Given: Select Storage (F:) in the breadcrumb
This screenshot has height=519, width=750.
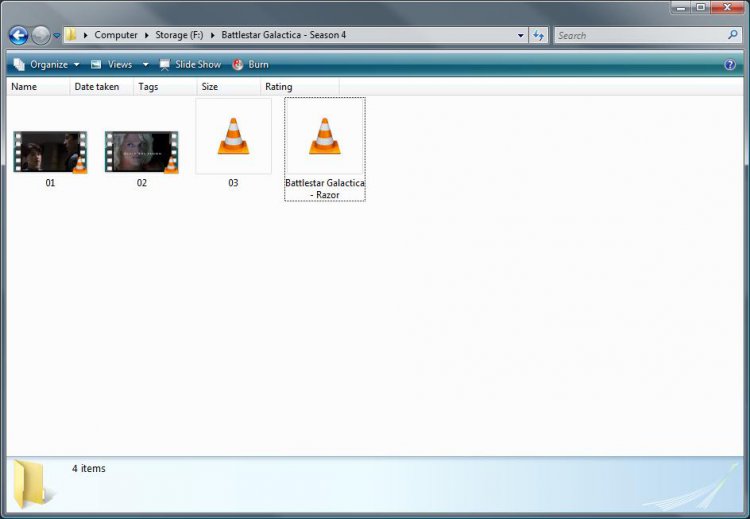Looking at the screenshot, I should [x=179, y=35].
